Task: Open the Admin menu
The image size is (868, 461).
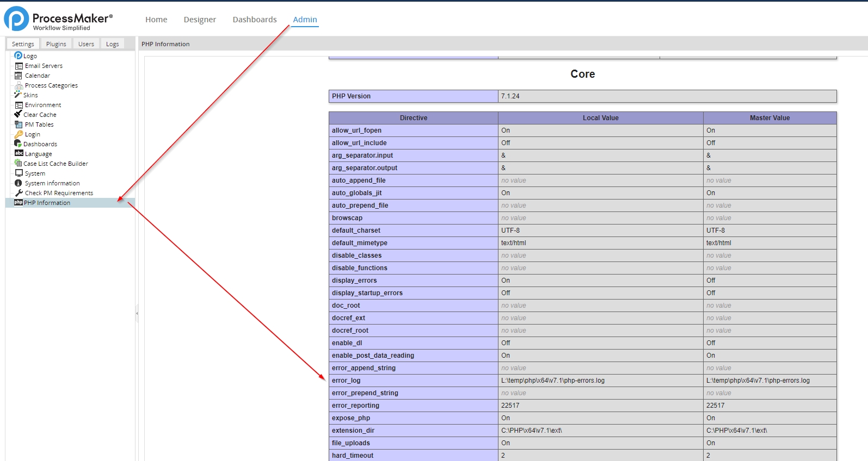Action: click(x=305, y=20)
